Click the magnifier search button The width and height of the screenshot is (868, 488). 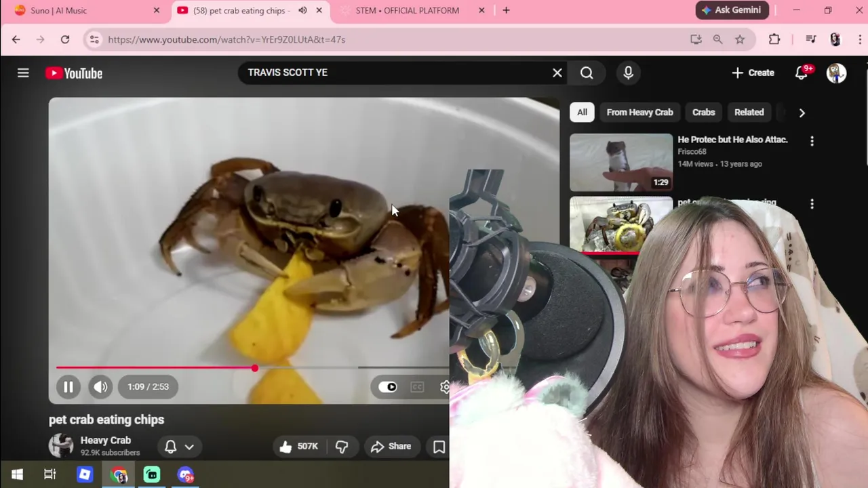(x=587, y=73)
